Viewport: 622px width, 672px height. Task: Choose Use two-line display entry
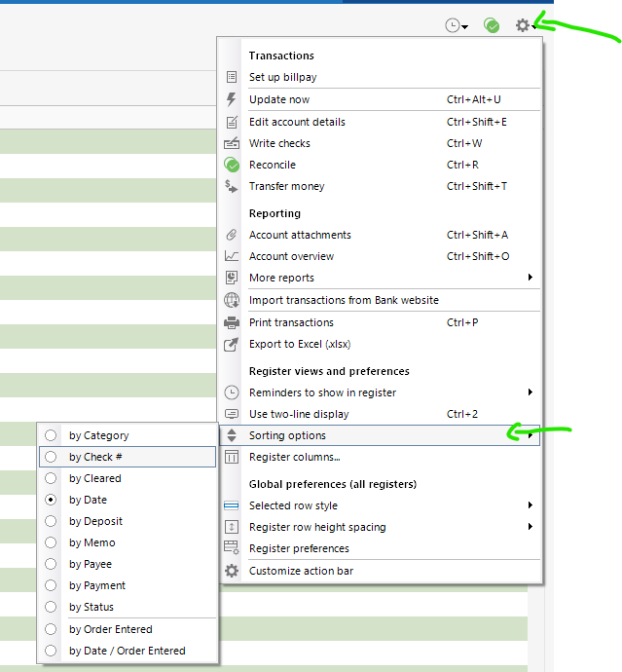tap(299, 414)
